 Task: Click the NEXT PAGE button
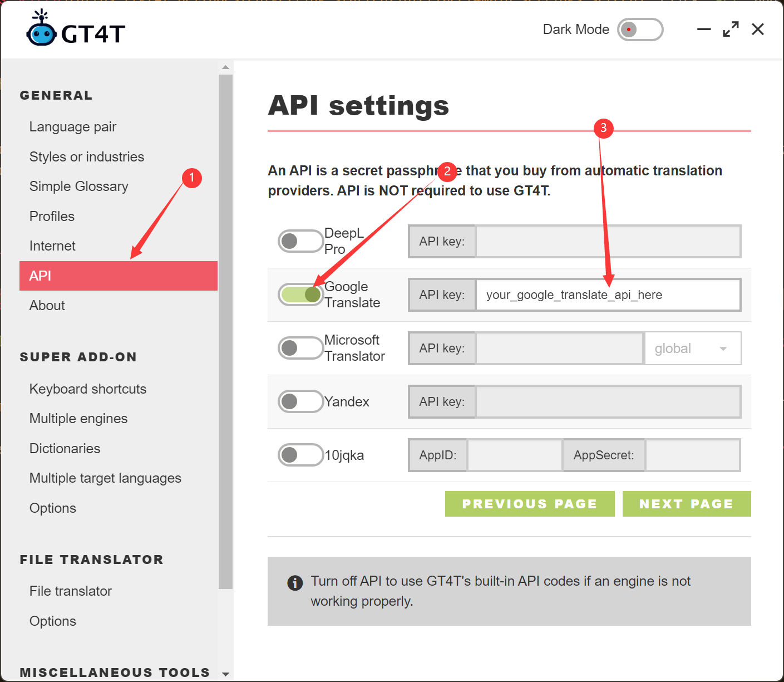pyautogui.click(x=686, y=504)
